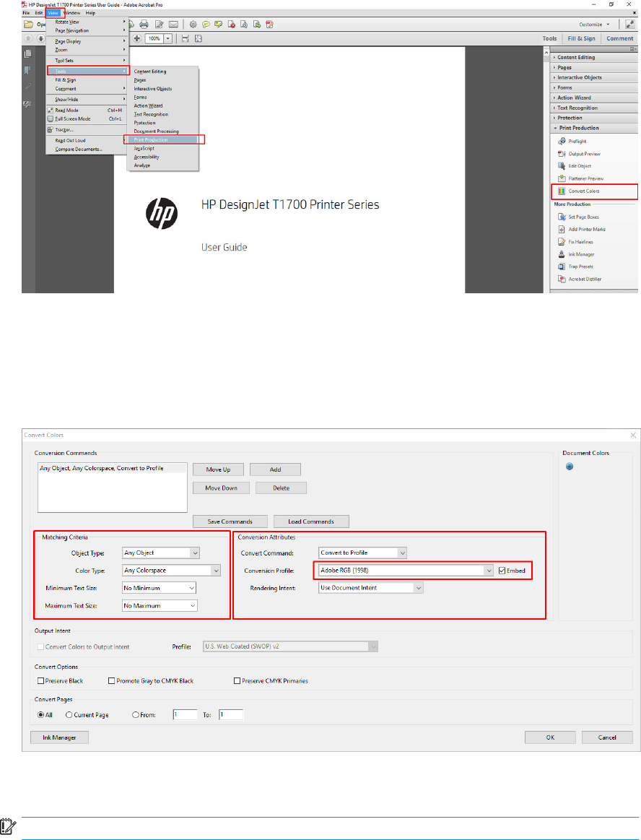Click the OK button
Image resolution: width=641 pixels, height=840 pixels.
click(550, 737)
